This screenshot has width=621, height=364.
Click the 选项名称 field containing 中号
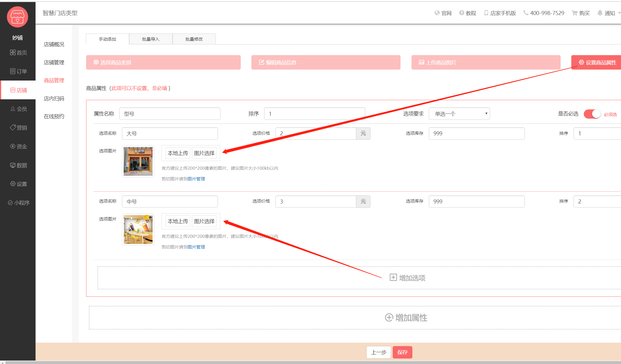(170, 201)
